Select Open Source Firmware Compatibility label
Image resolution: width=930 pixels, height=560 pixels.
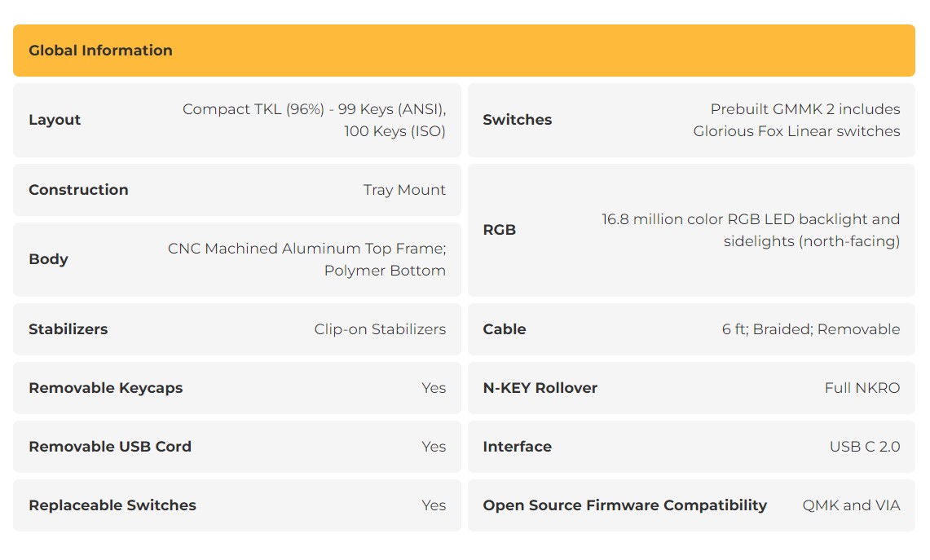(x=624, y=505)
